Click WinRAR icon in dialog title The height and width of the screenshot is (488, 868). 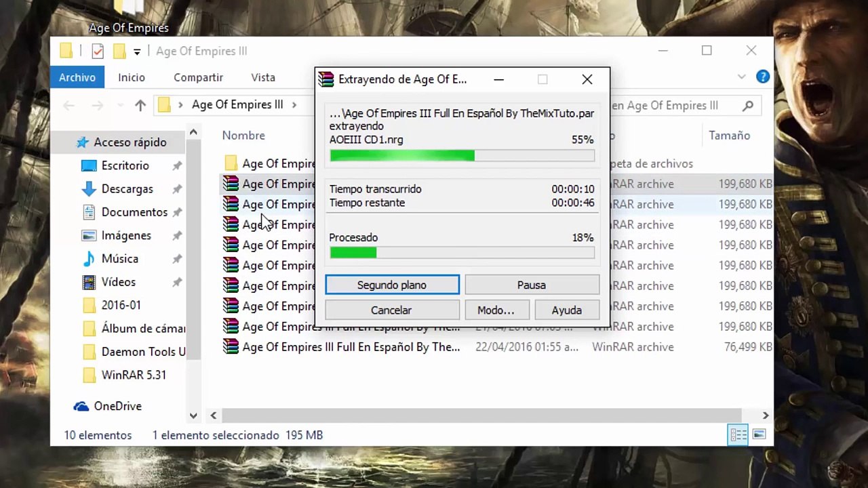tap(327, 79)
